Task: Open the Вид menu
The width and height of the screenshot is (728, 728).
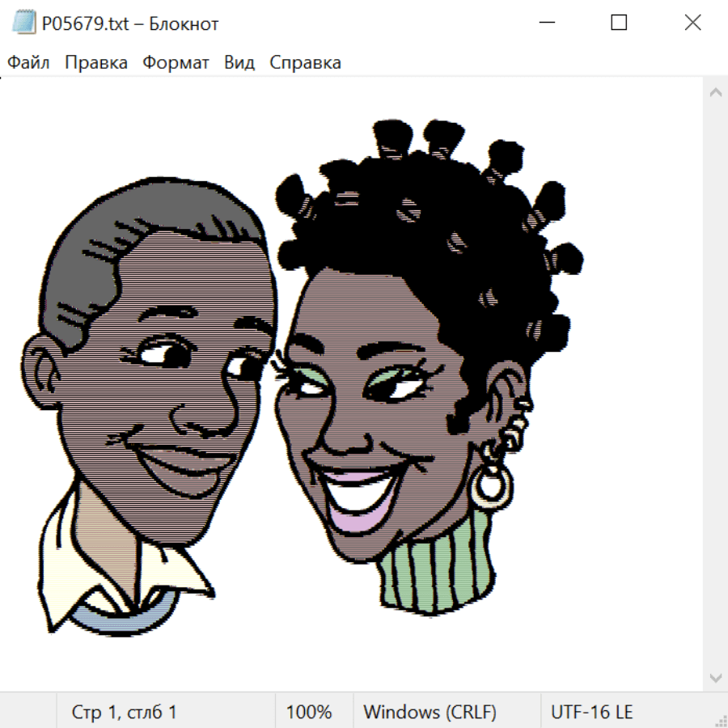Action: coord(239,63)
